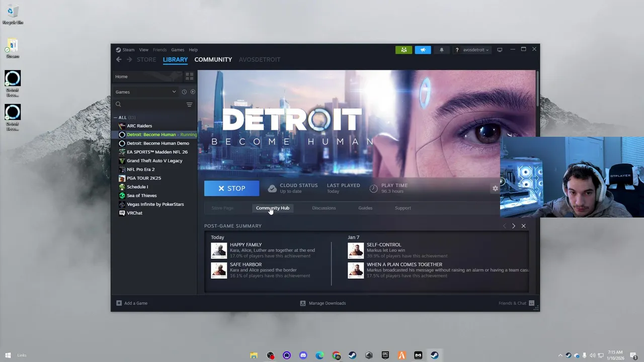Stop the running game

231,189
